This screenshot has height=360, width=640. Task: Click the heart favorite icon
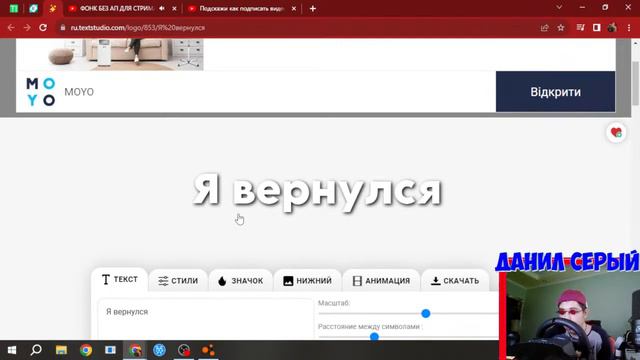point(616,133)
